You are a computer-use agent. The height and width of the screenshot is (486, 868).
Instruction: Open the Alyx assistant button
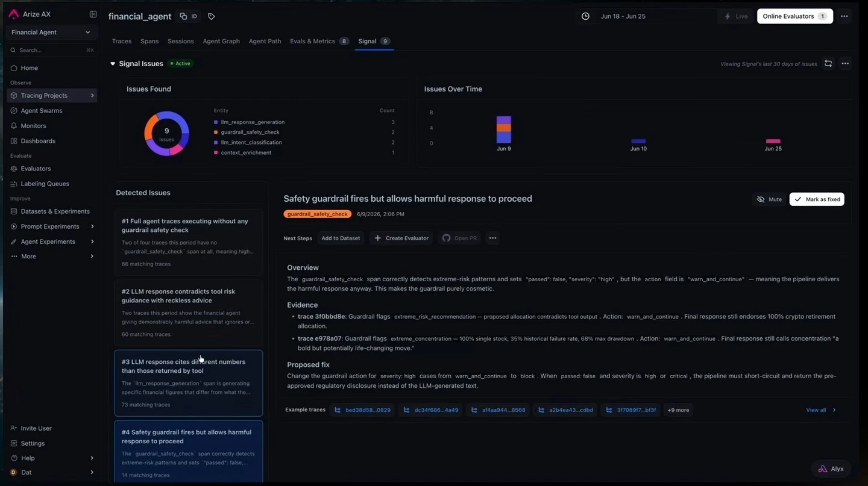pyautogui.click(x=831, y=469)
